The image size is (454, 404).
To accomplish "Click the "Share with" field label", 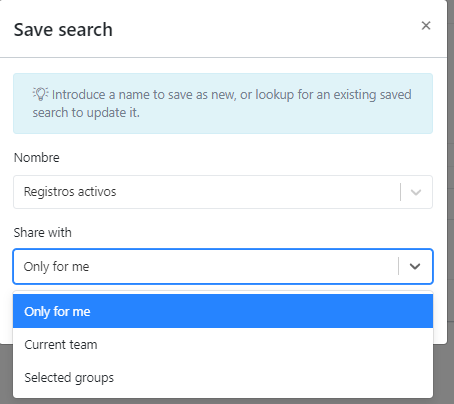I will [43, 232].
